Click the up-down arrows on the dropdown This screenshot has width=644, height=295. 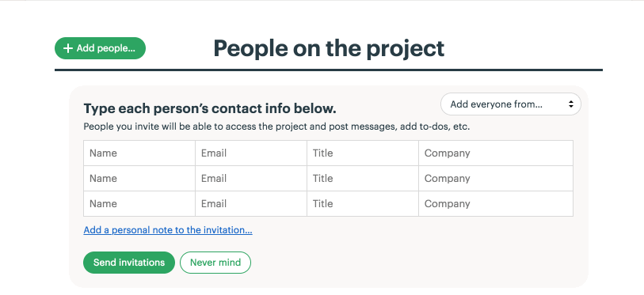571,104
